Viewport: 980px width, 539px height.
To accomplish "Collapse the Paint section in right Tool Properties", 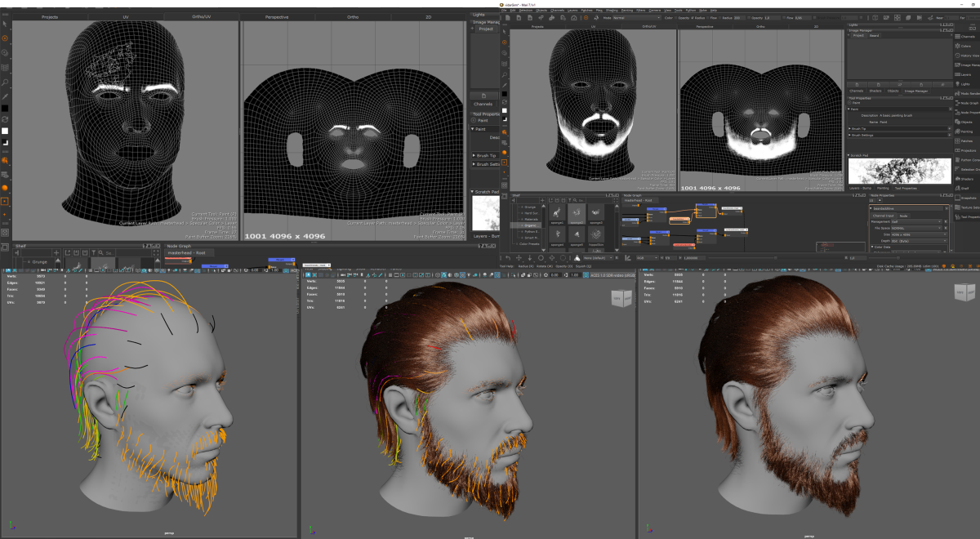I will [x=900, y=109].
